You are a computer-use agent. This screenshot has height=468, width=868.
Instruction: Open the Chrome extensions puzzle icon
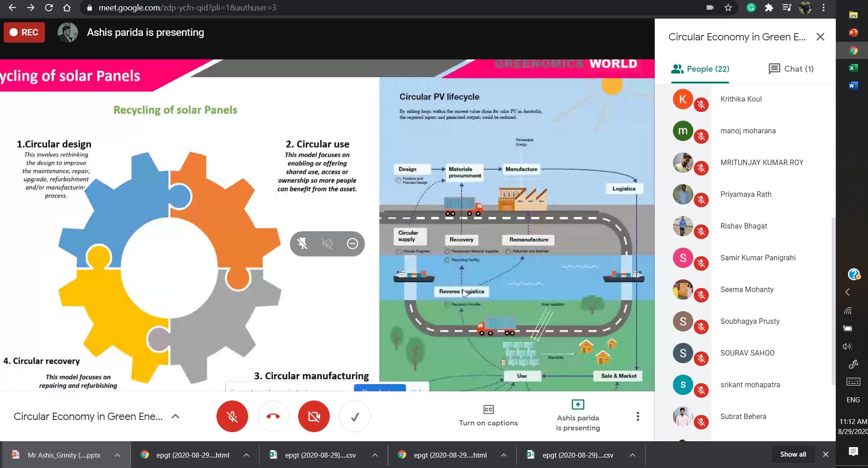[x=769, y=8]
